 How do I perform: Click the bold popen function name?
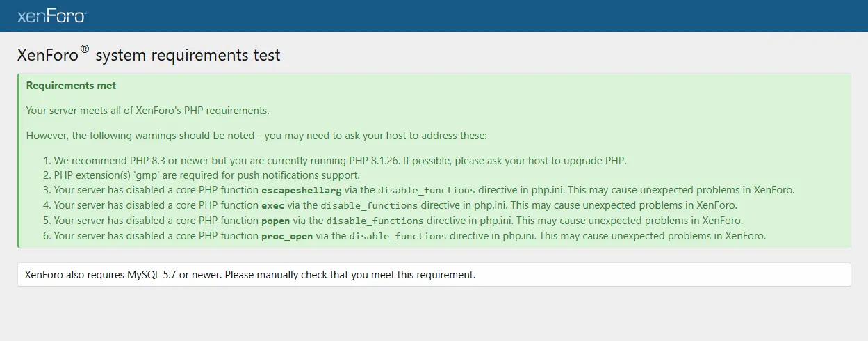pyautogui.click(x=276, y=221)
